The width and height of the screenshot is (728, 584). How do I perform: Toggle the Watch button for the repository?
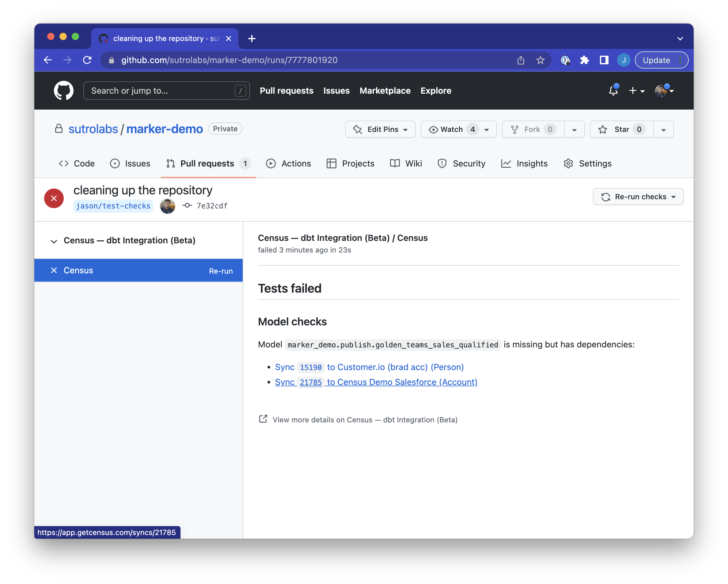(x=451, y=129)
